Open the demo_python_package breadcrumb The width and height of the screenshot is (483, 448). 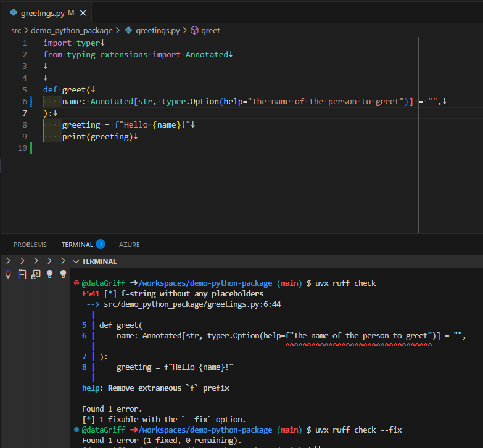(72, 30)
